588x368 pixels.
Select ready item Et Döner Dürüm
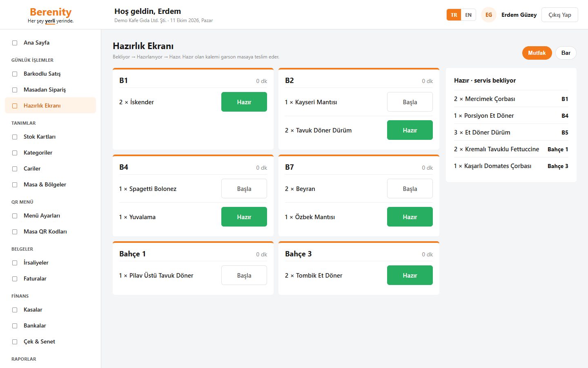pos(511,132)
